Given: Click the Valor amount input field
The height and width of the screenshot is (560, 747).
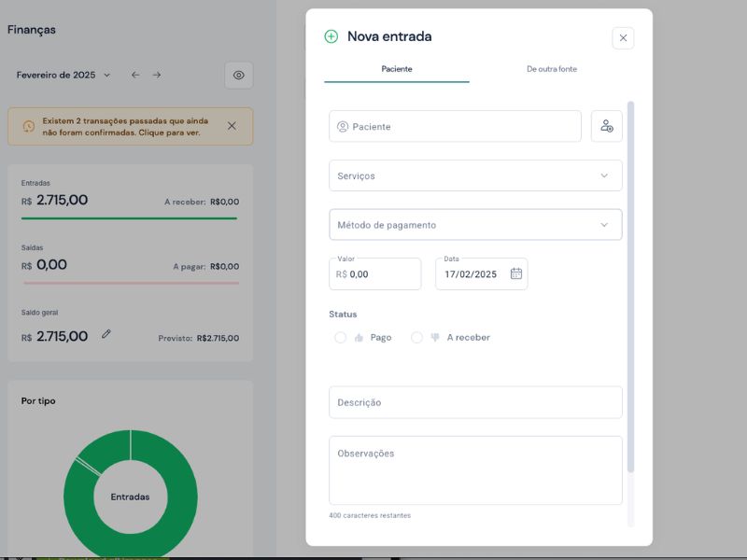Looking at the screenshot, I should [x=383, y=274].
